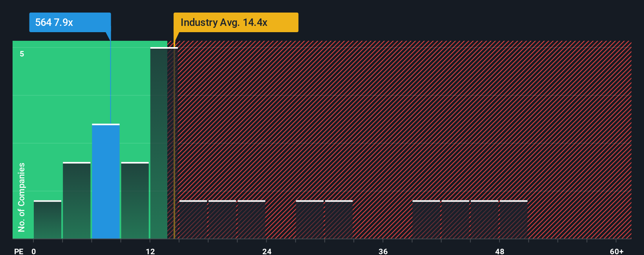The width and height of the screenshot is (644, 255).
Task: Click the x-axis label '24'
Action: (x=267, y=251)
